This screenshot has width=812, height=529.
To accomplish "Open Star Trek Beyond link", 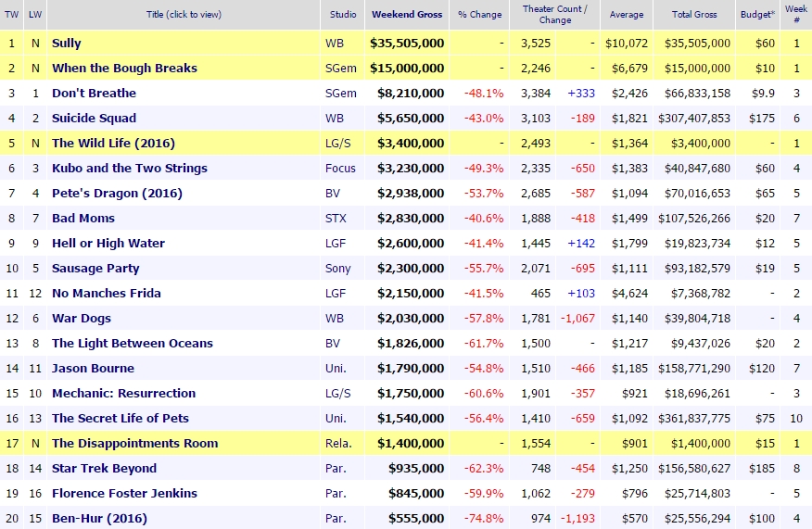I will pos(104,469).
